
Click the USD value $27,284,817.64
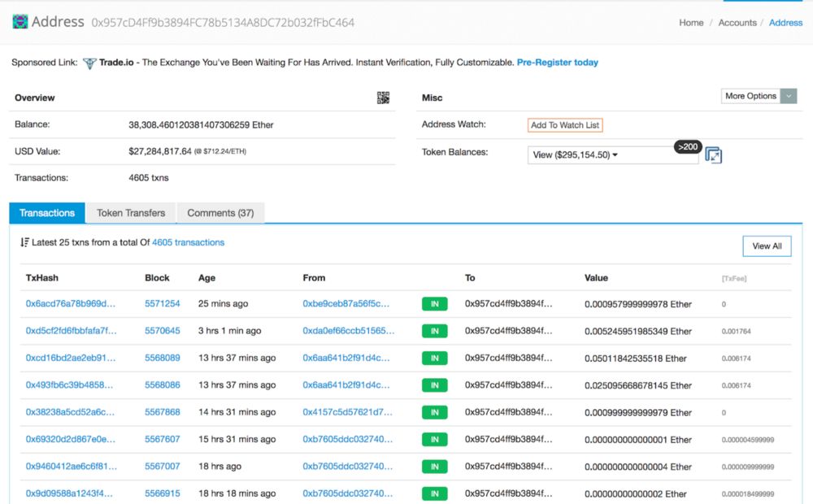(160, 151)
